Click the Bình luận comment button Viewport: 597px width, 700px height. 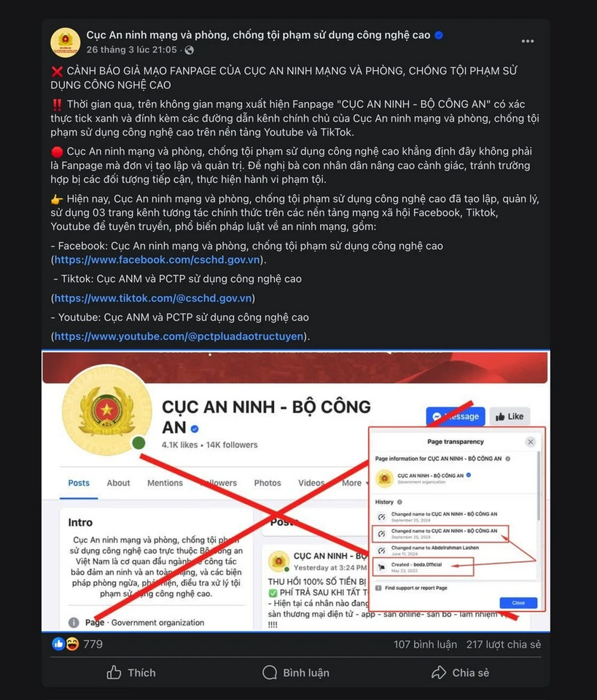(x=295, y=672)
